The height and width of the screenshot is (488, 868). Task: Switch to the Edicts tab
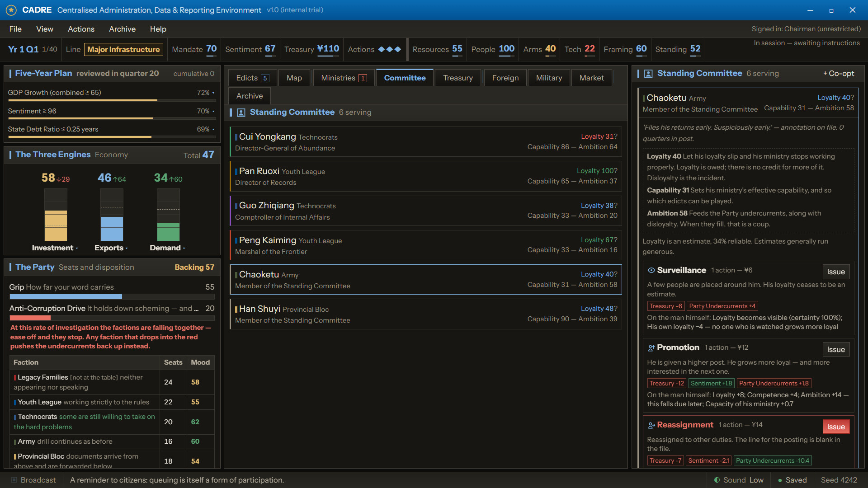point(252,78)
